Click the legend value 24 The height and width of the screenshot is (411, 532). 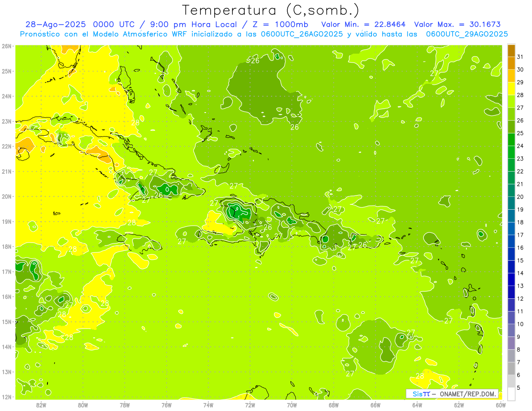tap(520, 146)
